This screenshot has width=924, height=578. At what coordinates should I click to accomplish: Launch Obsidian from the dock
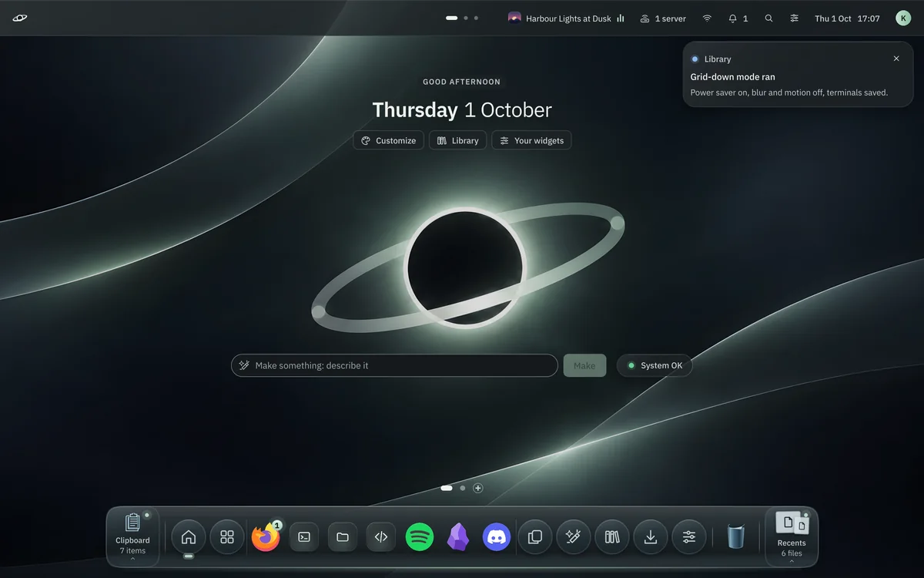tap(458, 536)
